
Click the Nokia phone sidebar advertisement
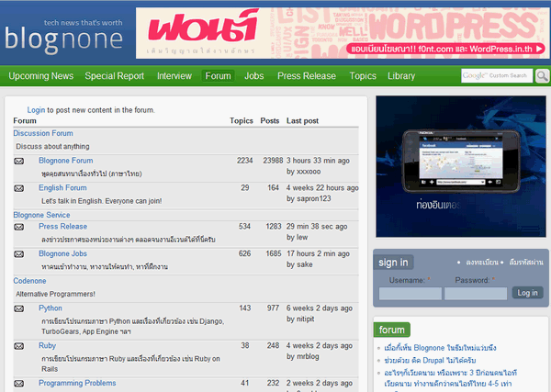(x=461, y=166)
